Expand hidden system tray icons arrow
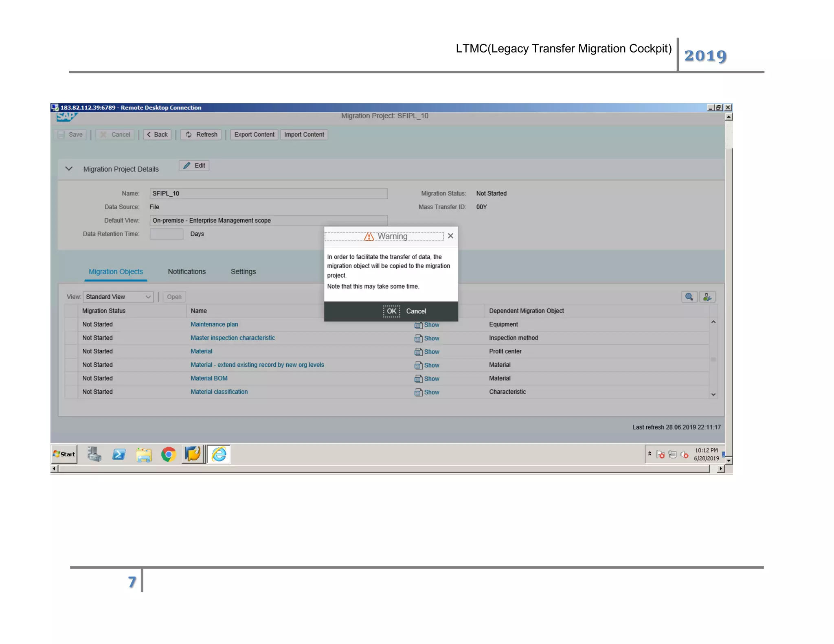This screenshot has height=644, width=834. (x=650, y=453)
